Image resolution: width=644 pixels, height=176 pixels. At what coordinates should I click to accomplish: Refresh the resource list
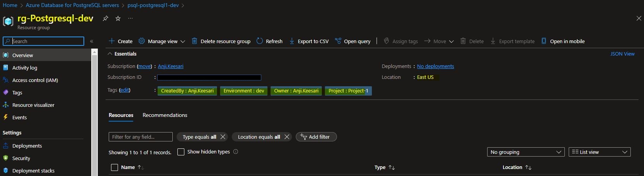point(269,41)
